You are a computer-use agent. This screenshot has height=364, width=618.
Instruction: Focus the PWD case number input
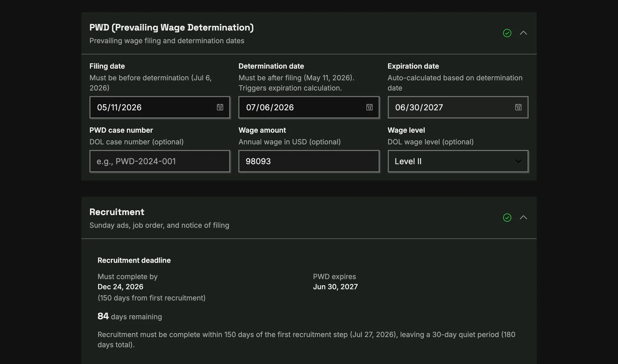(160, 161)
